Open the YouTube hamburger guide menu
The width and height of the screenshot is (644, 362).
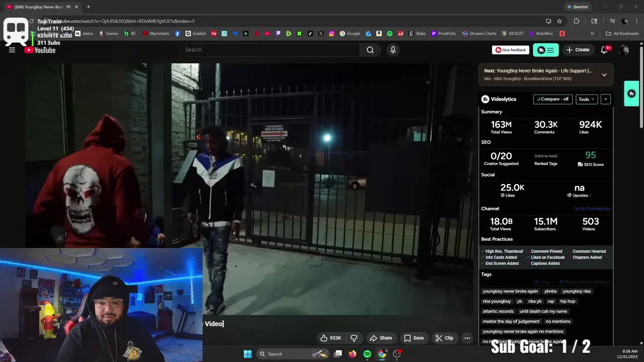click(12, 50)
